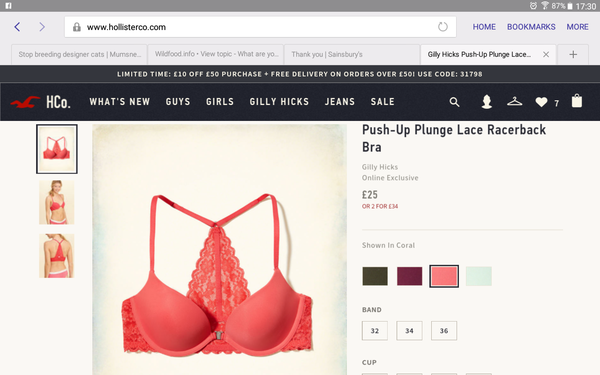The image size is (600, 375).
Task: Open the shopping bag icon
Action: (577, 101)
